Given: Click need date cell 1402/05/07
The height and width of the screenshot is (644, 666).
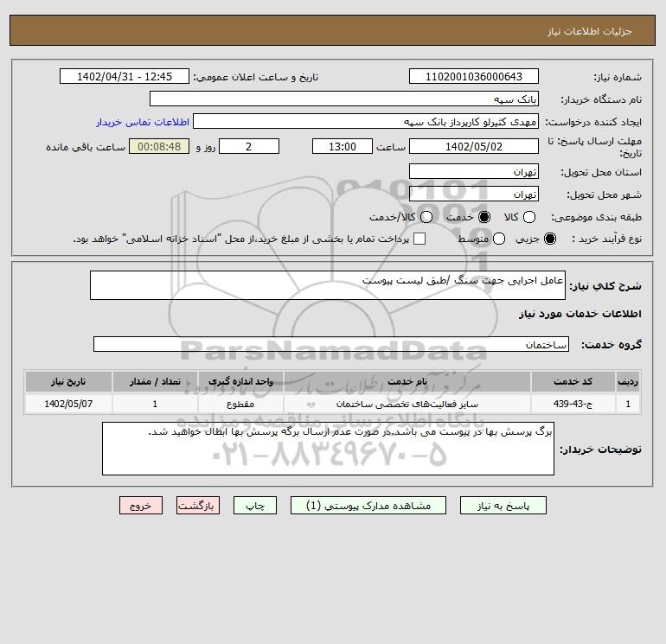Looking at the screenshot, I should [x=68, y=404].
